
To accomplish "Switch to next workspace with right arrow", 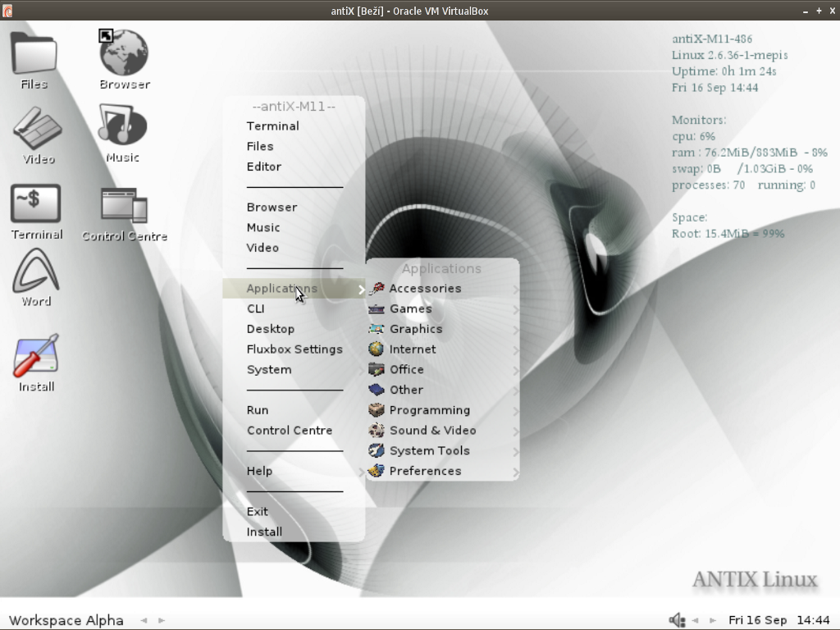I will tap(162, 621).
